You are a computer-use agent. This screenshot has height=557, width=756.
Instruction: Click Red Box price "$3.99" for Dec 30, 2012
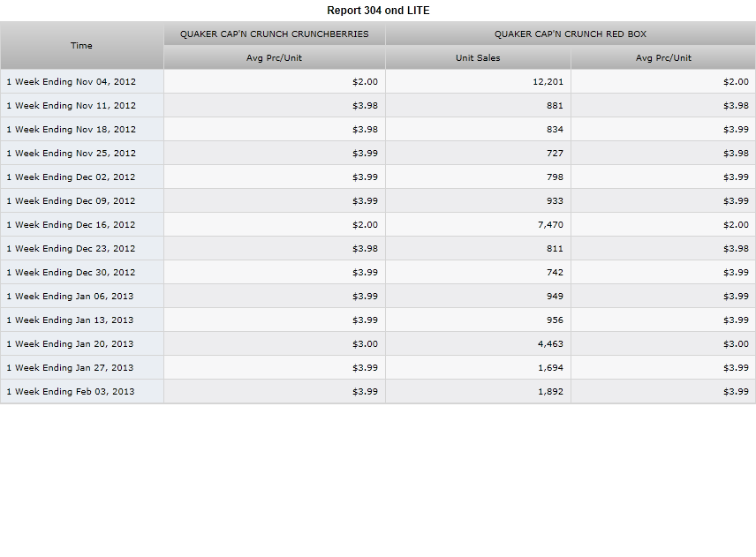point(736,272)
